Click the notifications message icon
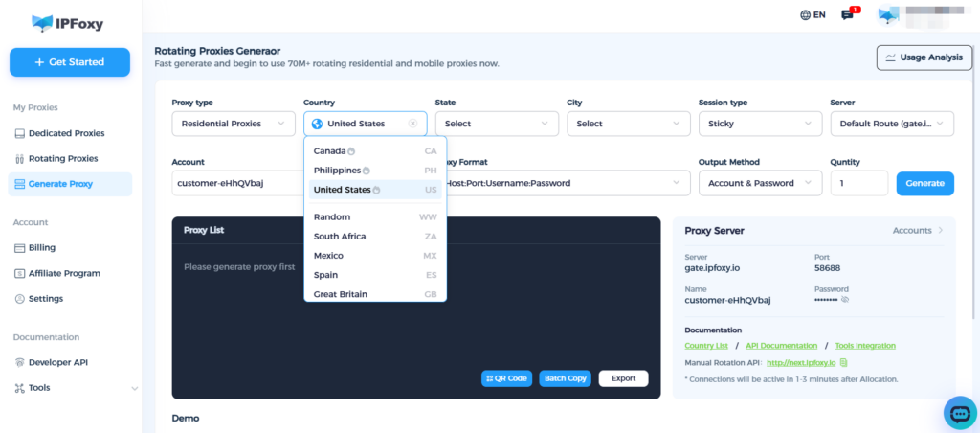This screenshot has width=980, height=433. (847, 15)
